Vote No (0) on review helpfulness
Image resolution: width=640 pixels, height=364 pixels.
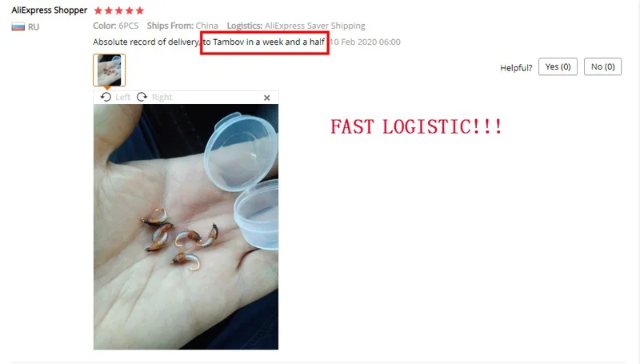coord(603,66)
